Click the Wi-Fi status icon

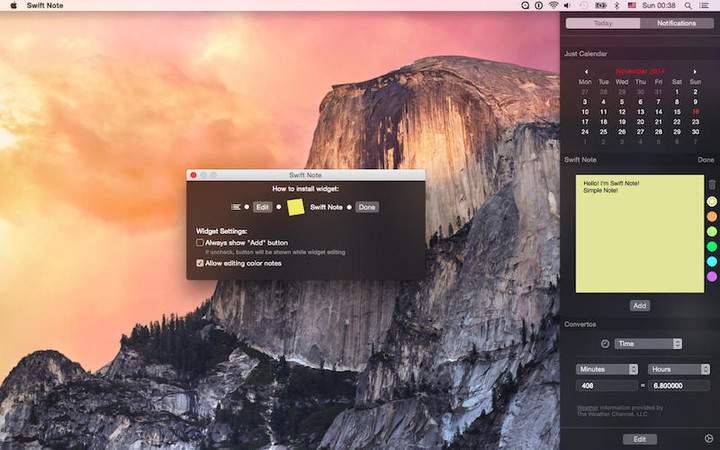pos(553,6)
